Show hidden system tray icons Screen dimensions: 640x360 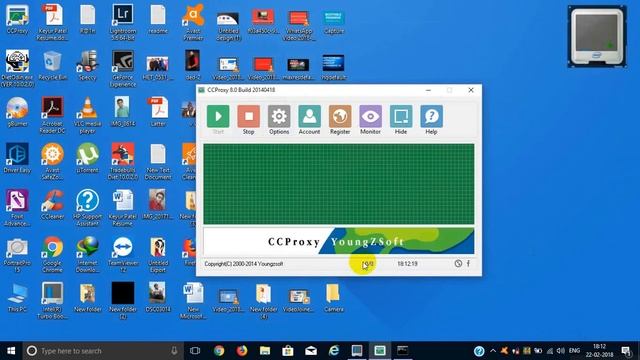pyautogui.click(x=493, y=351)
